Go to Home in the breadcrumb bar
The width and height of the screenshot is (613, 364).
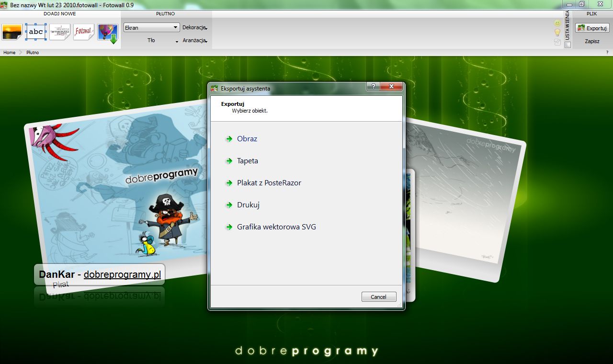click(10, 53)
